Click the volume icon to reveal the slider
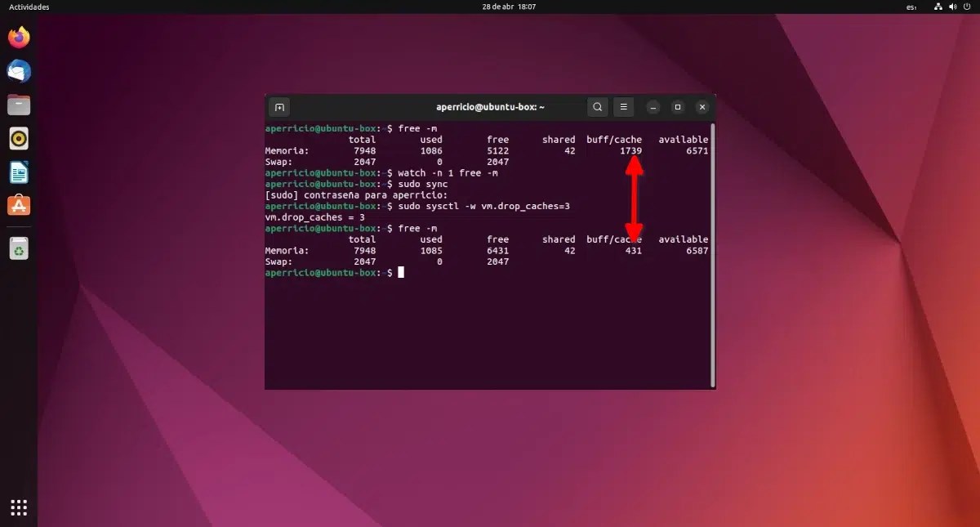 point(952,7)
